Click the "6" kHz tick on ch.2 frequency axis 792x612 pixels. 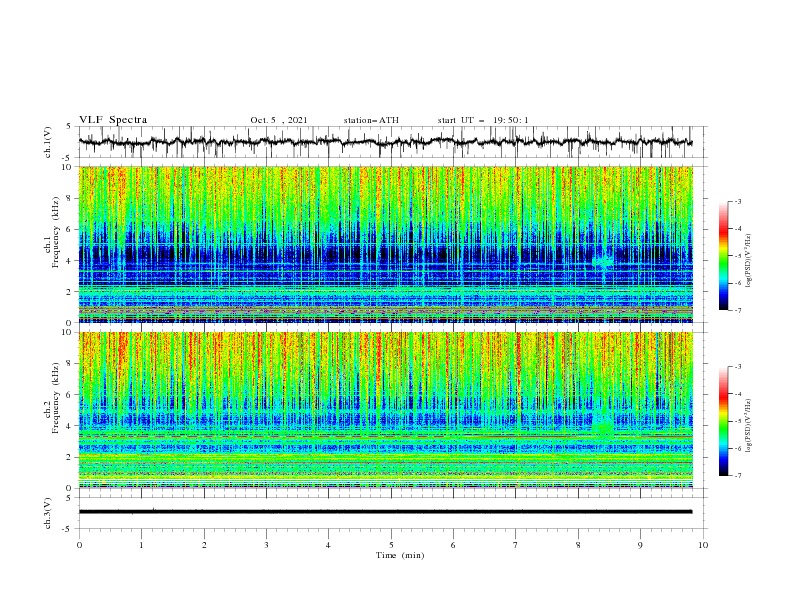coord(71,395)
